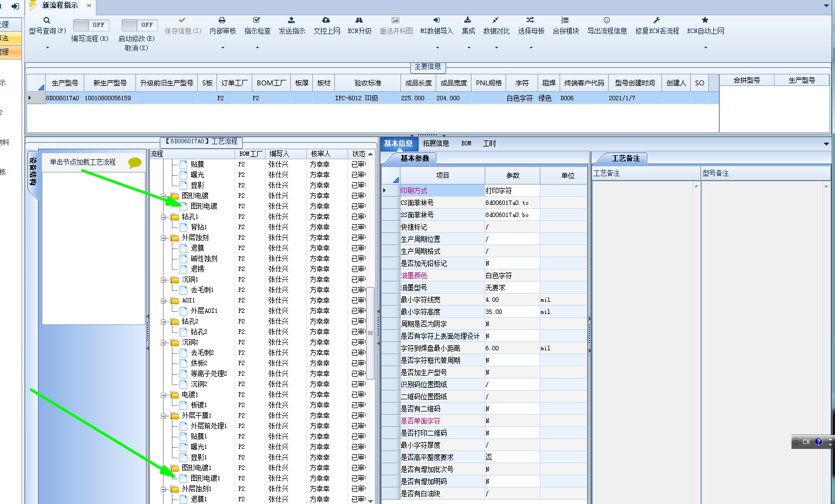Click the 集成 download icon
The height and width of the screenshot is (504, 835).
coord(468,20)
